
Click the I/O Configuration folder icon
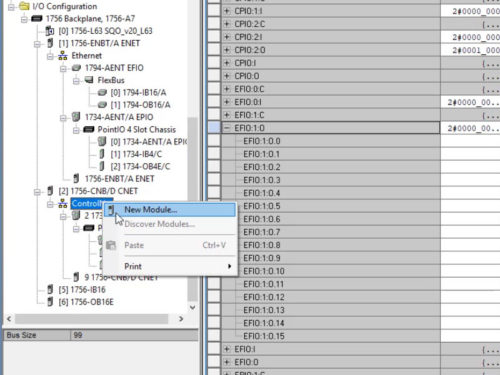tap(24, 6)
